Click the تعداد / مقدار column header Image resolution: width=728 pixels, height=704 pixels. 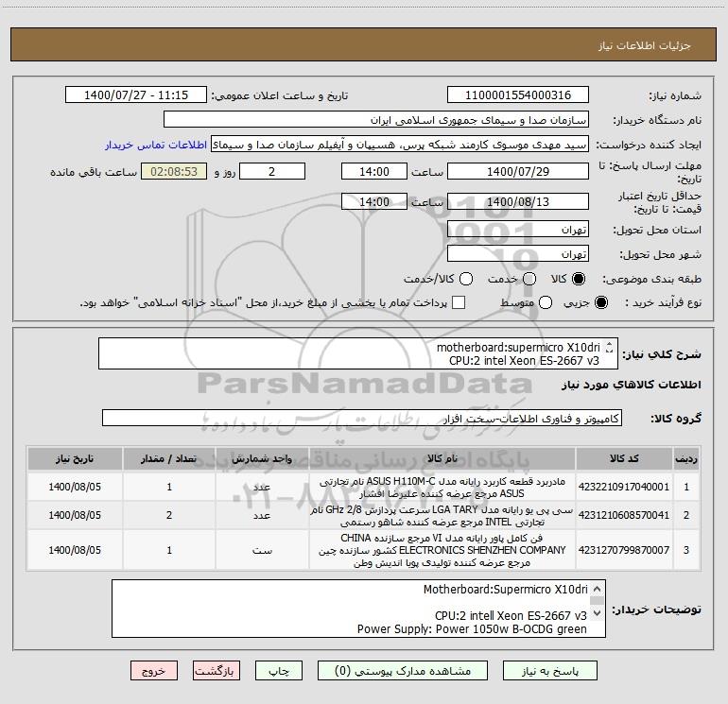169,458
